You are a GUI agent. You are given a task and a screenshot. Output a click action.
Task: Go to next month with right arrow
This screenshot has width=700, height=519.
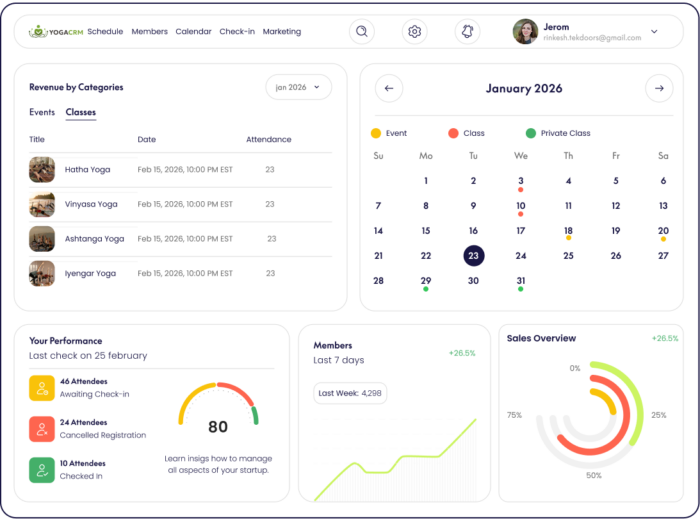click(x=659, y=88)
